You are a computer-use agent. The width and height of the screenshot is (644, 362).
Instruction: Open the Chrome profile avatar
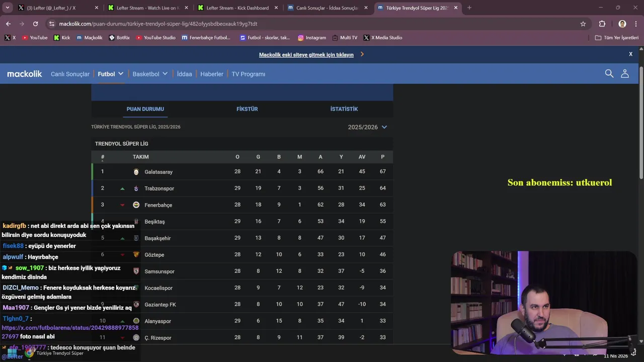[x=622, y=24]
